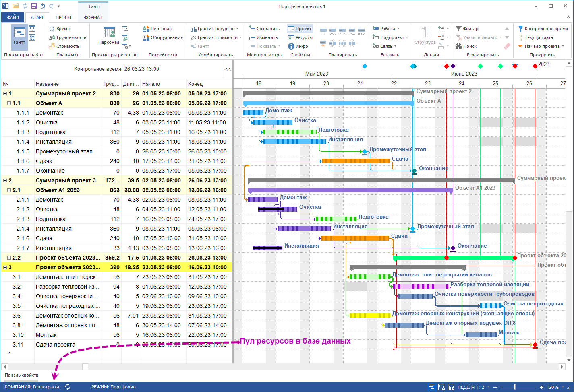574x392 pixels.
Task: Set progress to 25%
Action: tap(333, 32)
